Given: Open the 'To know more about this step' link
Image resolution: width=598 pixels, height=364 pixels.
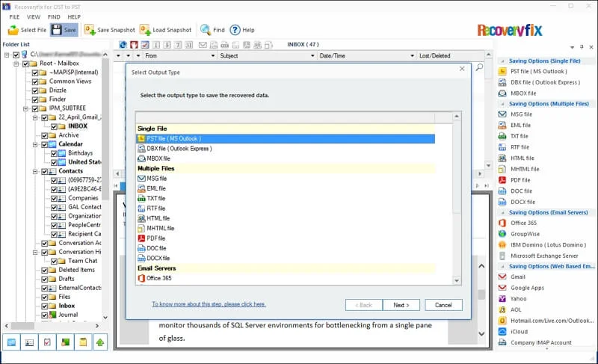Looking at the screenshot, I should [x=209, y=304].
